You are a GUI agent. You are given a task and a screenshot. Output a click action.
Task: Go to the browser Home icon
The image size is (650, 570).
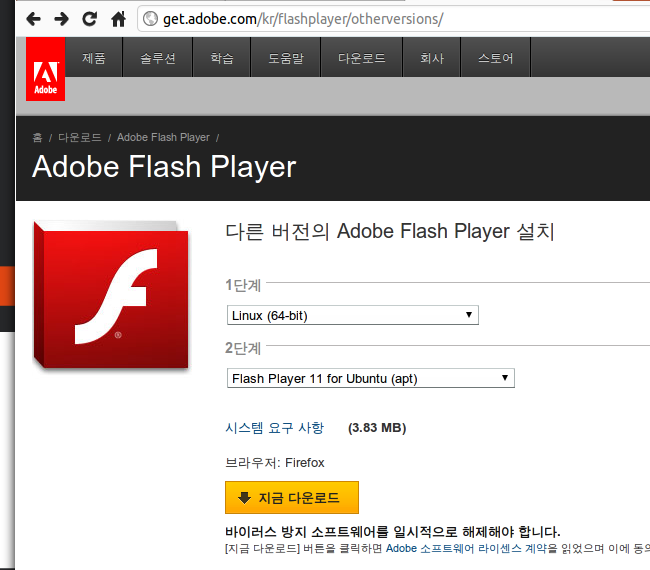point(119,19)
